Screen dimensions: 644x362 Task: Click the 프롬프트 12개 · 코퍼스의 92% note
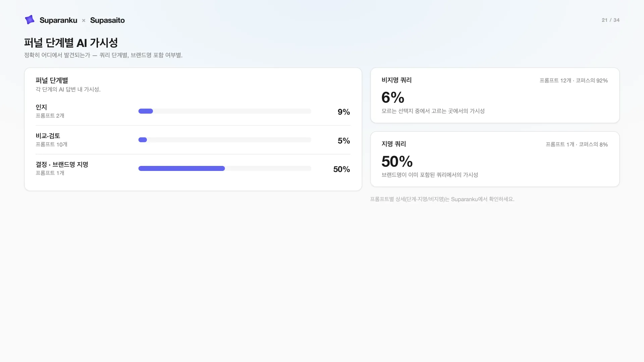point(574,80)
